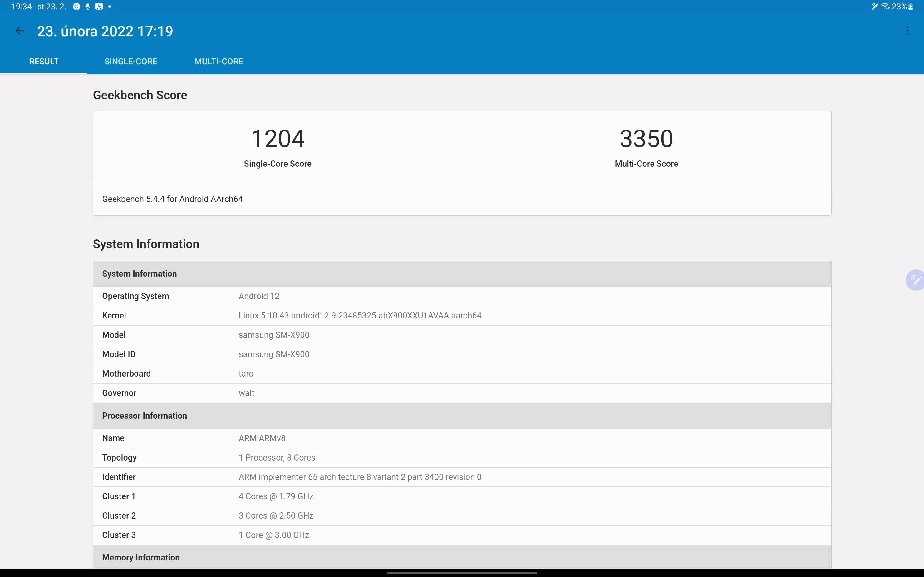Tap the Multi-Core Score label
924x577 pixels.
tap(646, 164)
